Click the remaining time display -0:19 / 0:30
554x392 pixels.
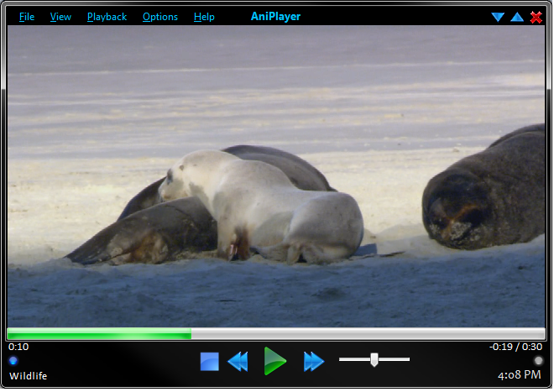(515, 347)
